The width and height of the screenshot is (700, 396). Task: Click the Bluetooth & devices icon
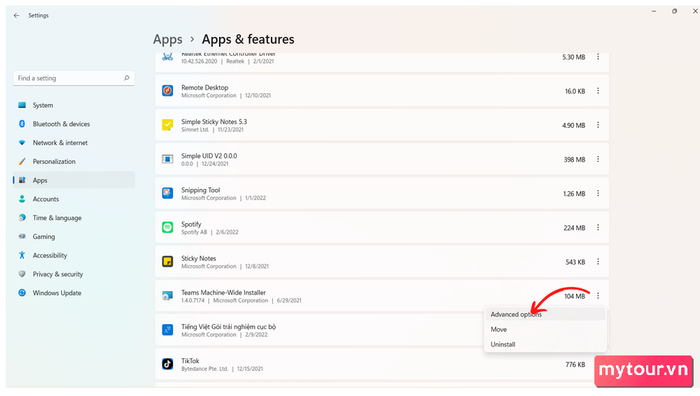pos(22,124)
